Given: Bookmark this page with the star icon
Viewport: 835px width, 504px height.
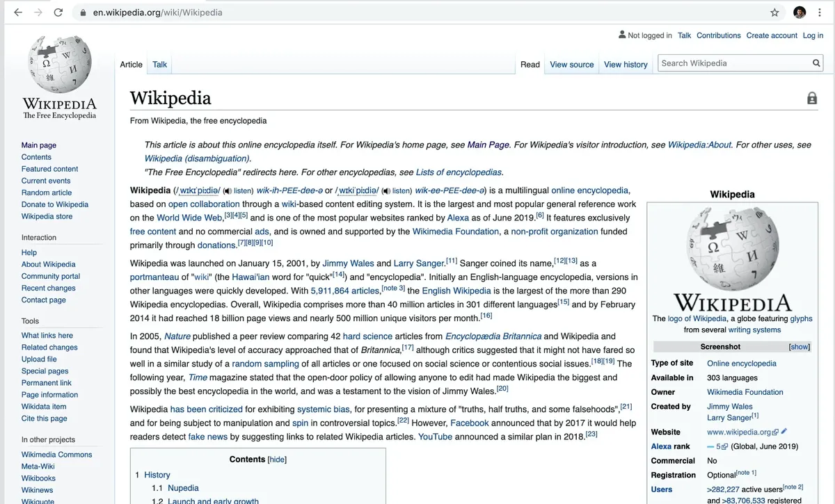Looking at the screenshot, I should pyautogui.click(x=774, y=13).
